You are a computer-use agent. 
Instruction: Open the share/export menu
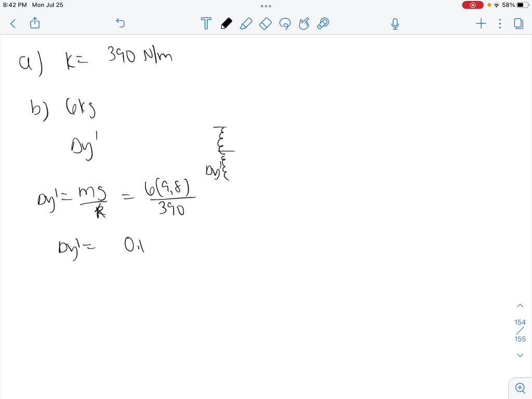35,23
